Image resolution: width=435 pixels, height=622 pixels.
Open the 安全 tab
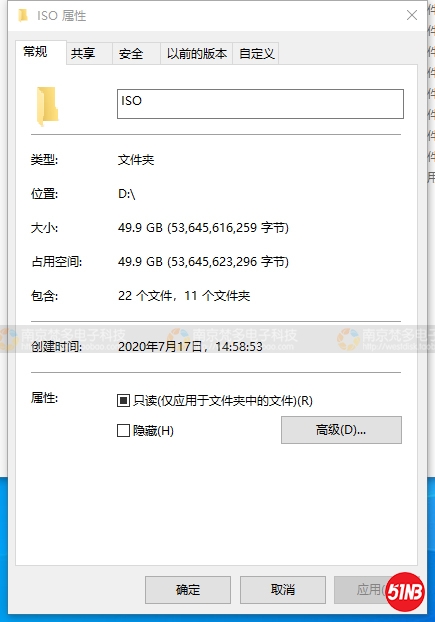(136, 54)
